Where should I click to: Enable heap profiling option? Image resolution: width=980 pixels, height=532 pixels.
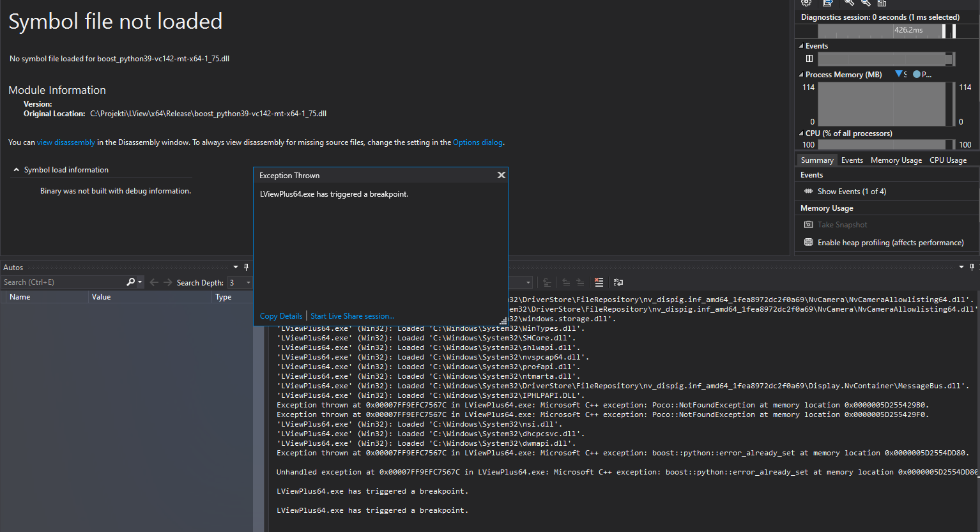point(891,243)
